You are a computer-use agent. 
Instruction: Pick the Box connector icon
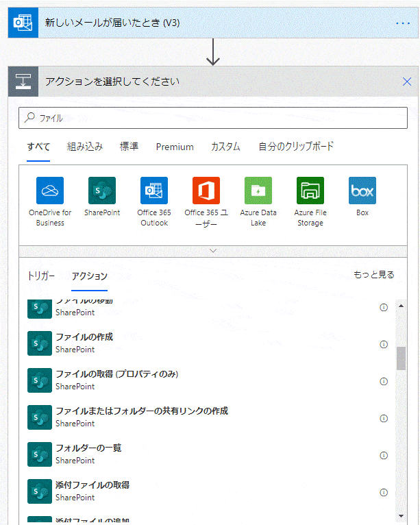coord(362,191)
